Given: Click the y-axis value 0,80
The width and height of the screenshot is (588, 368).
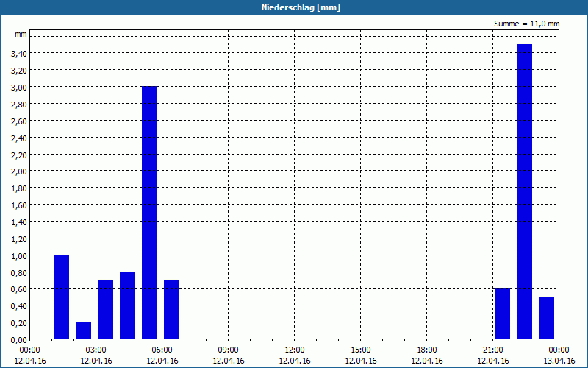Looking at the screenshot, I should (19, 272).
